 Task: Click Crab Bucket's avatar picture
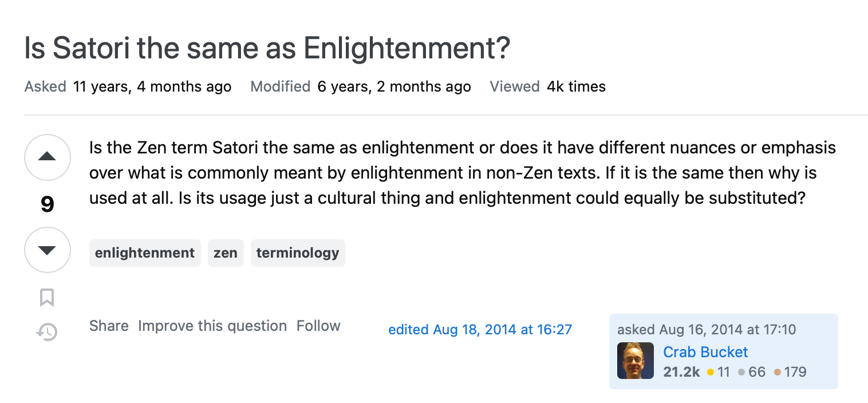635,361
